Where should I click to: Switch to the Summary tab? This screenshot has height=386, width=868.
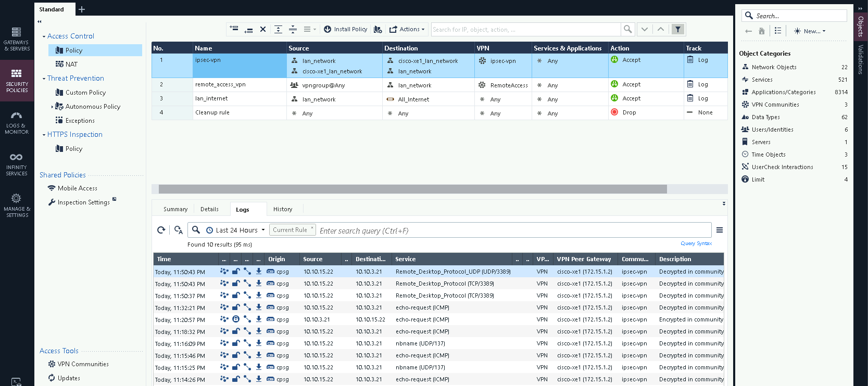(175, 209)
